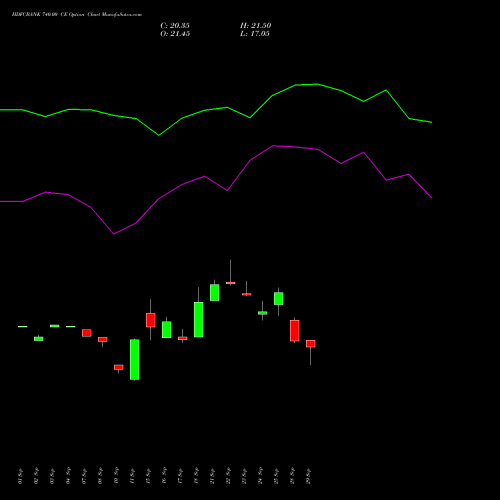Click the 29 Sep date label
The image size is (500, 500).
click(308, 477)
